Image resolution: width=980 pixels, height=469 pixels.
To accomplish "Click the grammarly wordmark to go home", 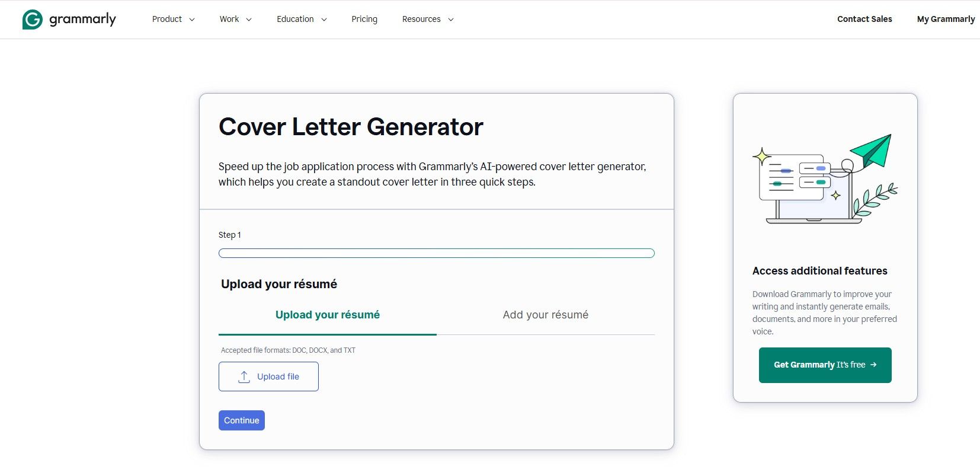I will (82, 19).
